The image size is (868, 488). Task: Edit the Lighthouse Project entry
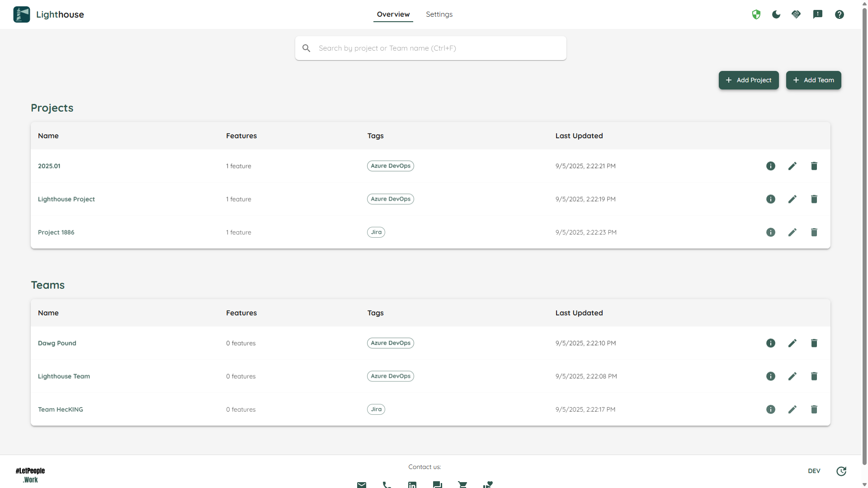(x=793, y=199)
